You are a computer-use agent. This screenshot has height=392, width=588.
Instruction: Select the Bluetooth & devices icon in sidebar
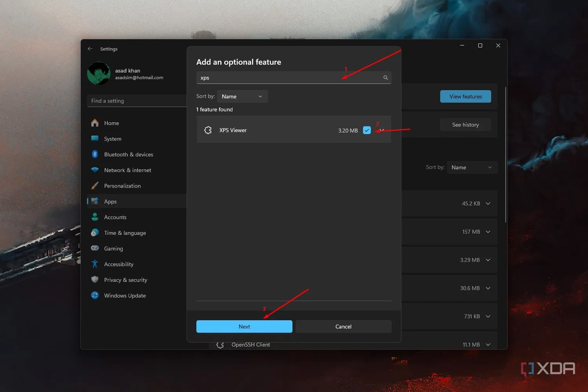(x=95, y=154)
